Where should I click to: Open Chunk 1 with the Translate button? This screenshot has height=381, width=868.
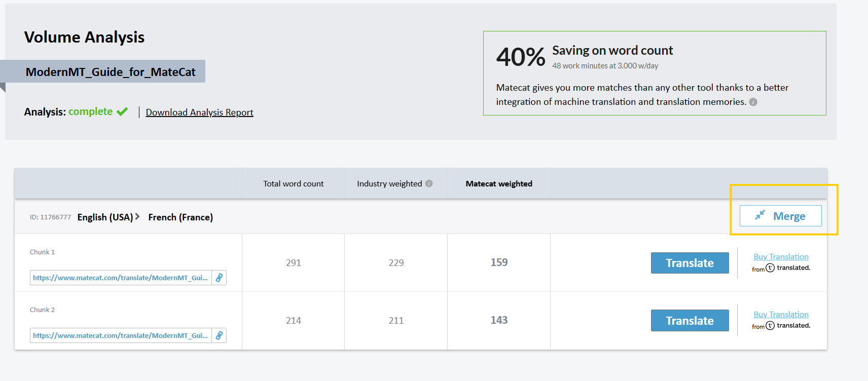690,263
